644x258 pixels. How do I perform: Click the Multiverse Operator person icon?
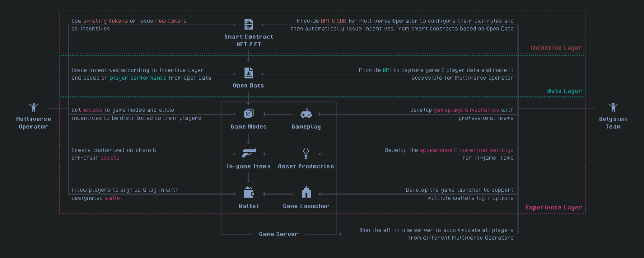tap(34, 108)
